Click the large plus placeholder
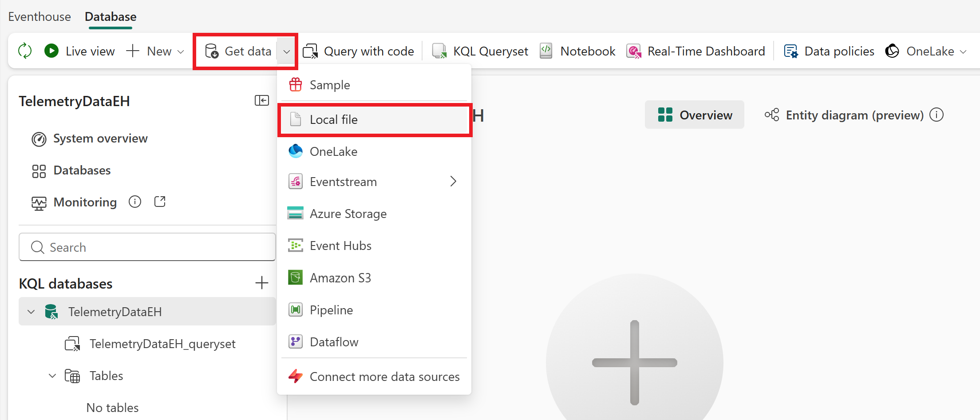This screenshot has width=980, height=420. point(635,362)
